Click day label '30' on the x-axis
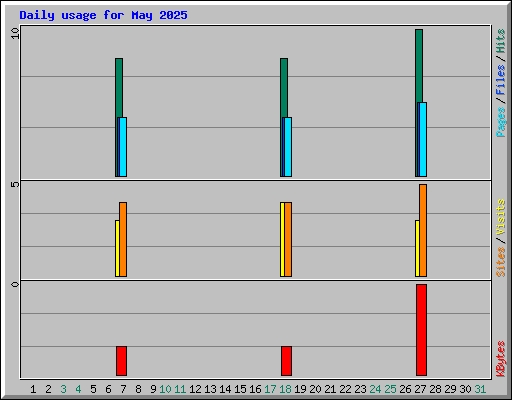 [x=465, y=389]
